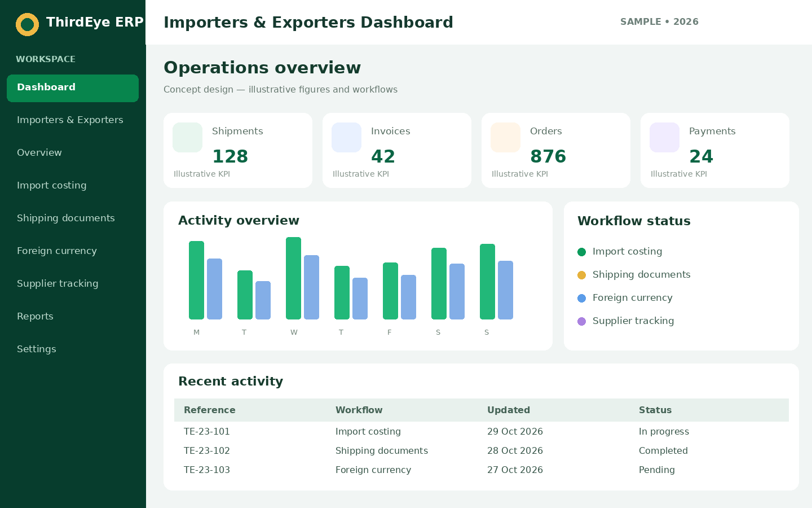Click the blue bar for Monday
Screen dimensions: 812x508
coord(214,289)
